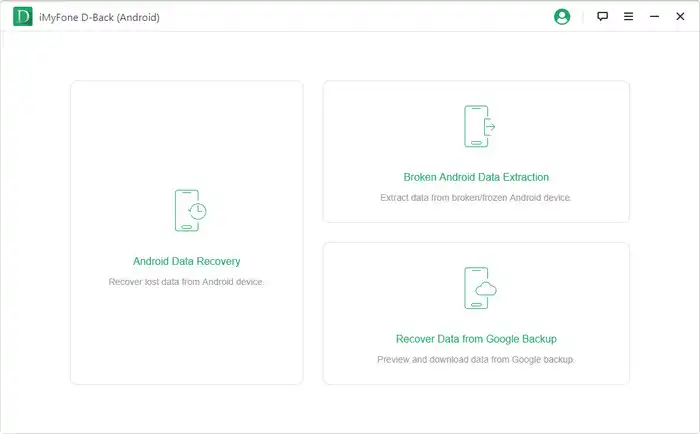Open the feedback chat bubble icon
700x434 pixels.
pos(602,17)
